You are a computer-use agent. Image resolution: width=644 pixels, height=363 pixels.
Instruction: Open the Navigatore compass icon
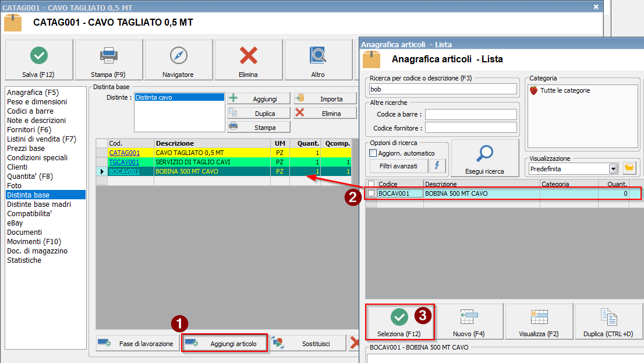[178, 56]
